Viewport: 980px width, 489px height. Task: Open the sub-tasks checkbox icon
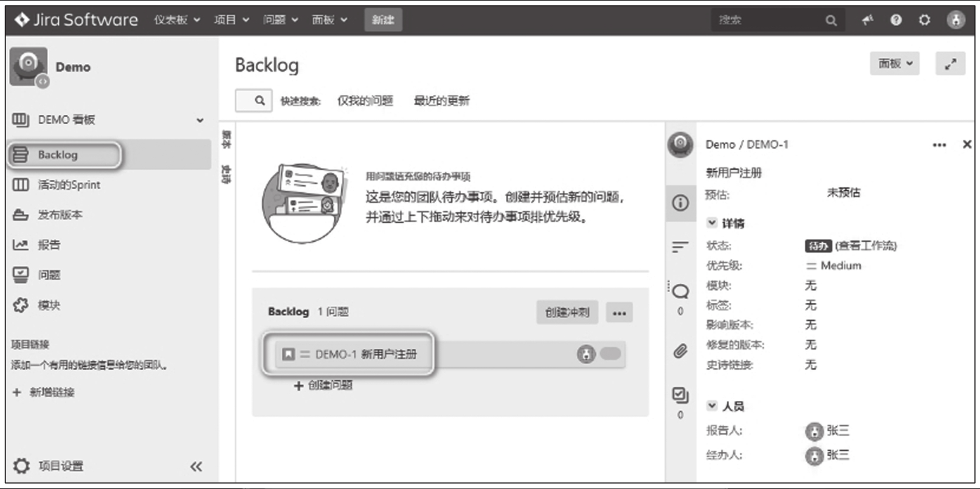pyautogui.click(x=680, y=395)
